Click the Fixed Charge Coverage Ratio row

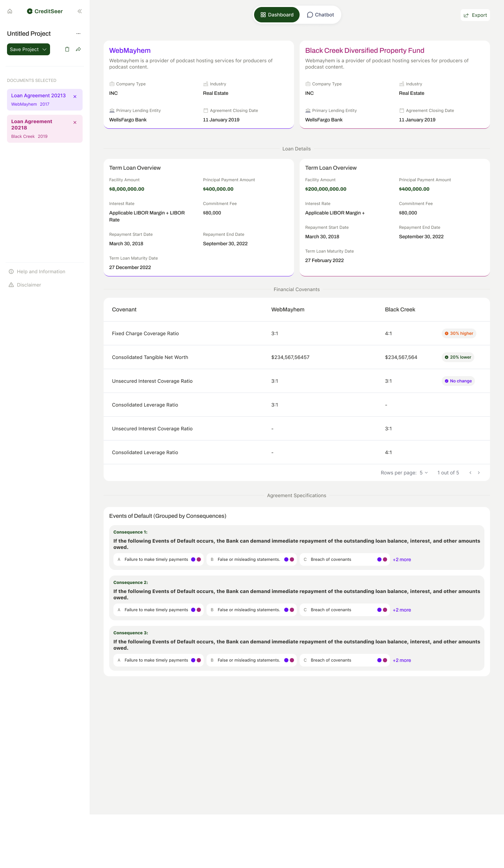297,333
